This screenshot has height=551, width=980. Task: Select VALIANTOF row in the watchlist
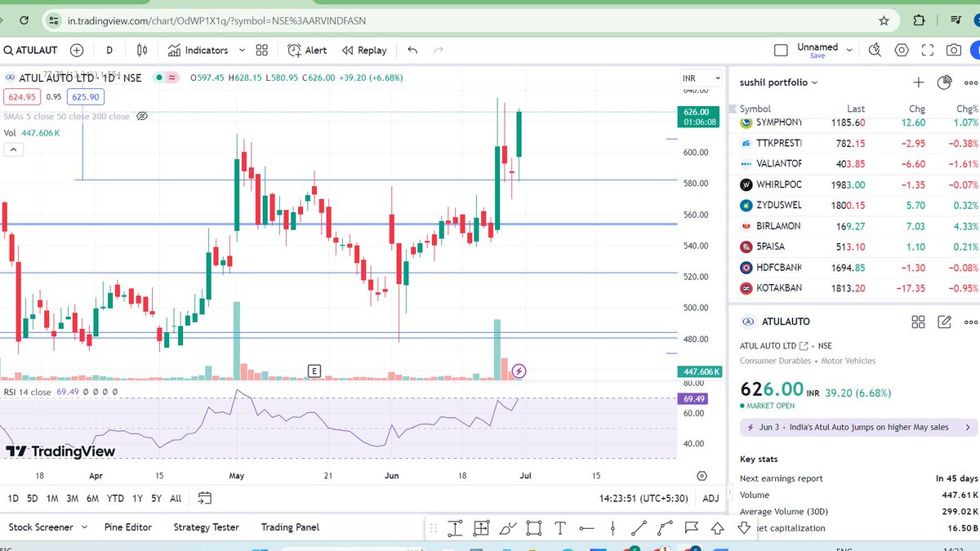(x=855, y=163)
